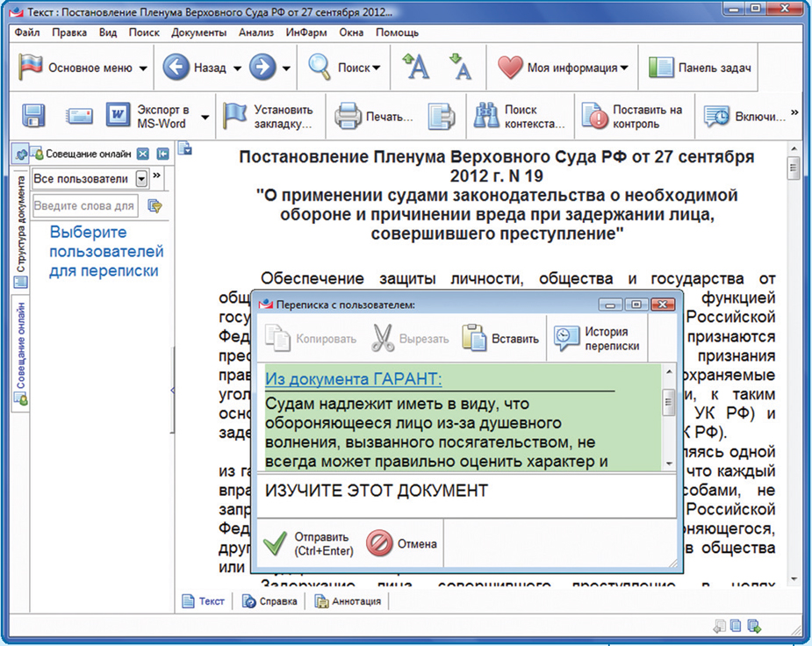Switch to the Аннотация tab
The image size is (812, 646).
pyautogui.click(x=348, y=601)
